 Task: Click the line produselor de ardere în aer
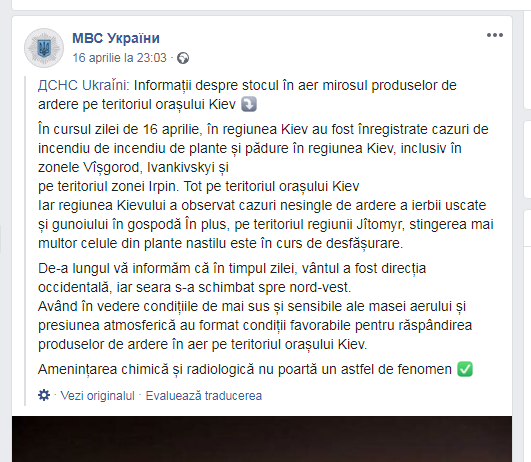coord(203,344)
